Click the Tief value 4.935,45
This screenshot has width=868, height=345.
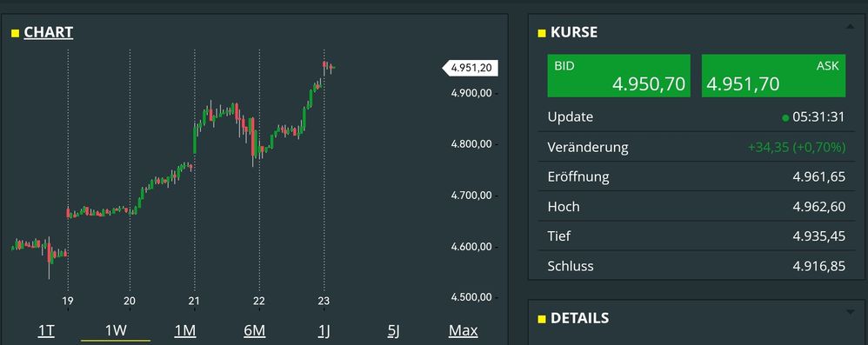(x=819, y=236)
